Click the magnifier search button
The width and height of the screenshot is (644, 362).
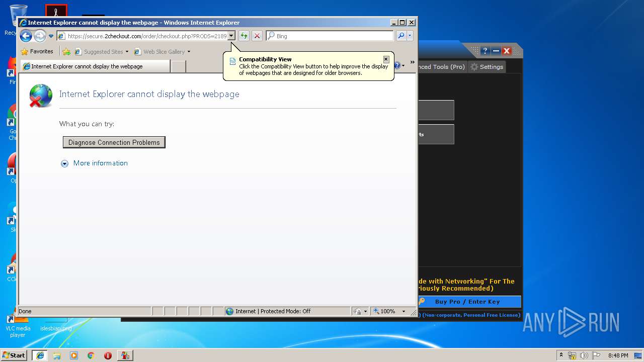[x=401, y=36]
